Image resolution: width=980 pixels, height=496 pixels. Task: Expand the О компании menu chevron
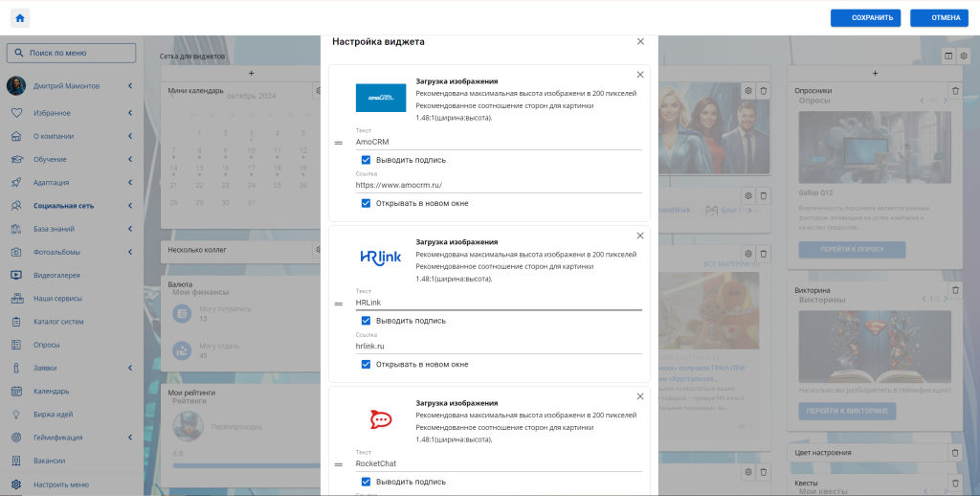[x=129, y=136]
